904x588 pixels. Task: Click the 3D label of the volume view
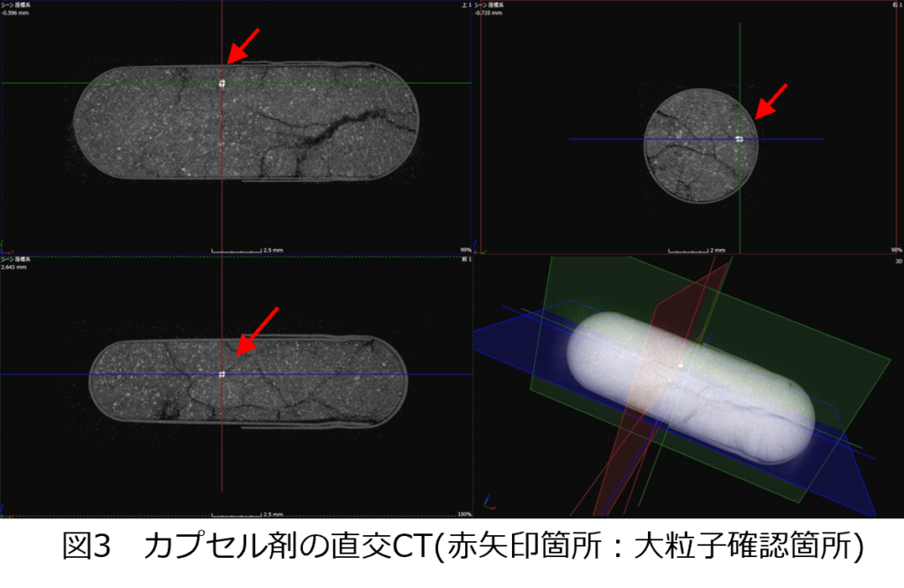(x=898, y=261)
